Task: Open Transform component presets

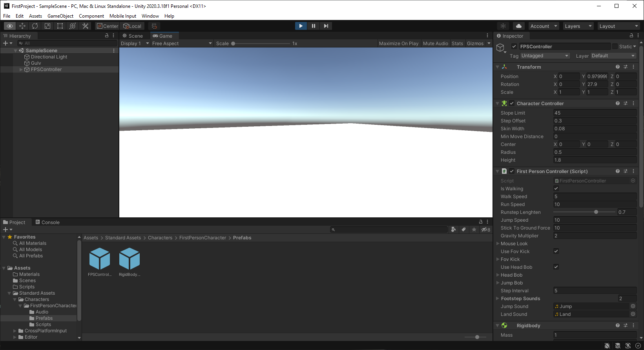Action: 626,67
